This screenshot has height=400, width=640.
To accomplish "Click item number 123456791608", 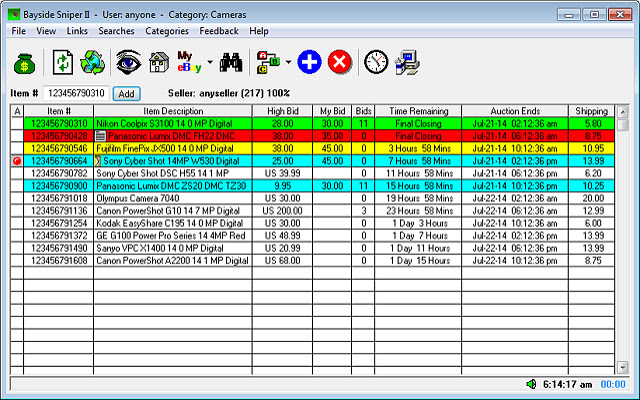I will pos(59,261).
